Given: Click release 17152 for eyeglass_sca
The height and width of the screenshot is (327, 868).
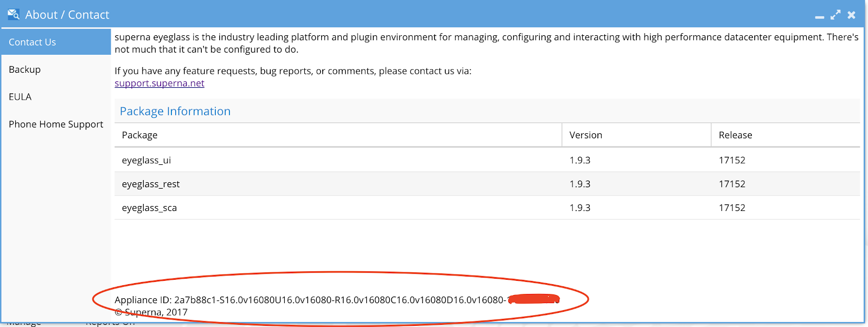Looking at the screenshot, I should coord(732,208).
